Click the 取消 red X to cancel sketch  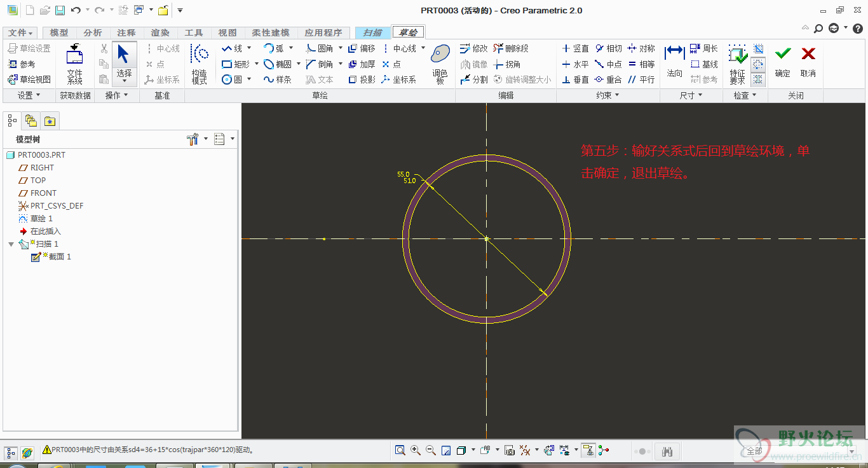[808, 62]
